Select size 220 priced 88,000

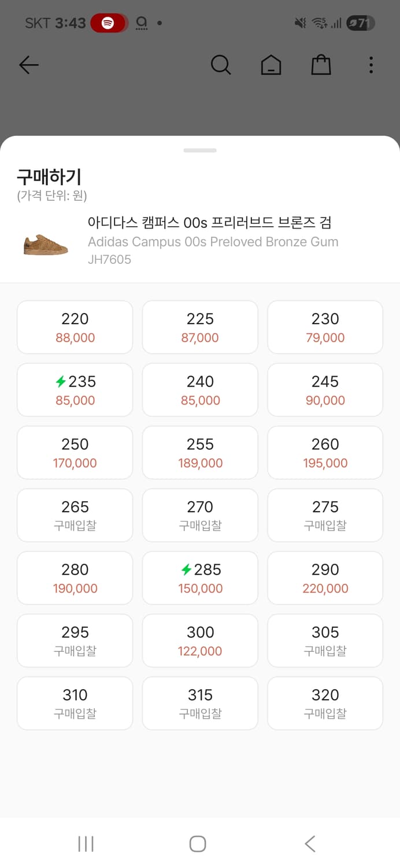75,328
